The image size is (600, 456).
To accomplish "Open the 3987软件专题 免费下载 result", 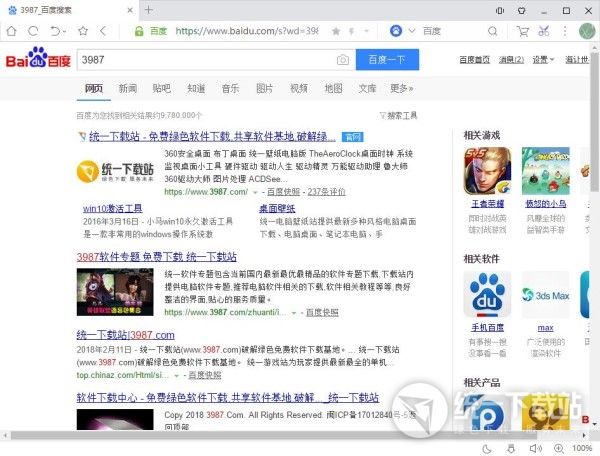I will point(157,257).
